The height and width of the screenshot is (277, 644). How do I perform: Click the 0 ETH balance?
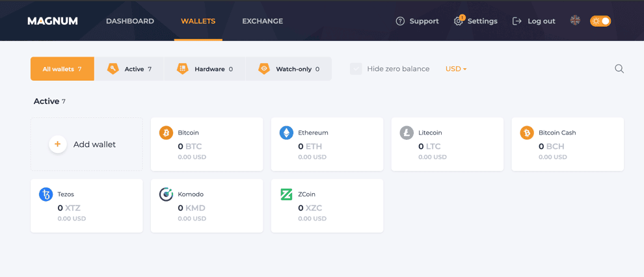[x=310, y=146]
